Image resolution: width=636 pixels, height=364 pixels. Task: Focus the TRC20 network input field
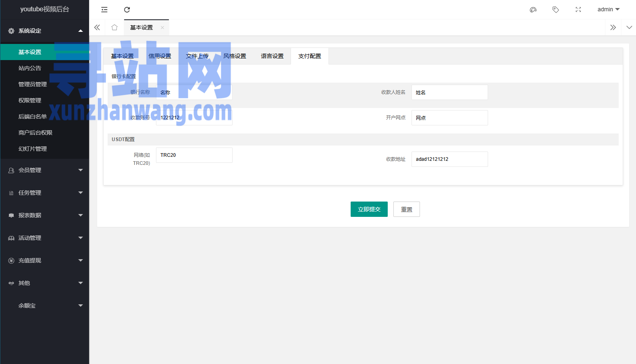[194, 155]
